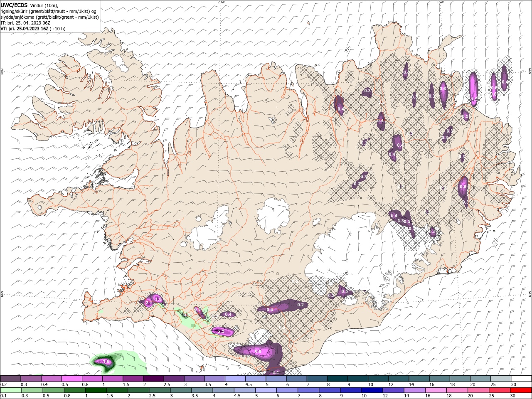Click the upper legend swatch for 4–4.5
Screen dimensions: 532x399
235,379
